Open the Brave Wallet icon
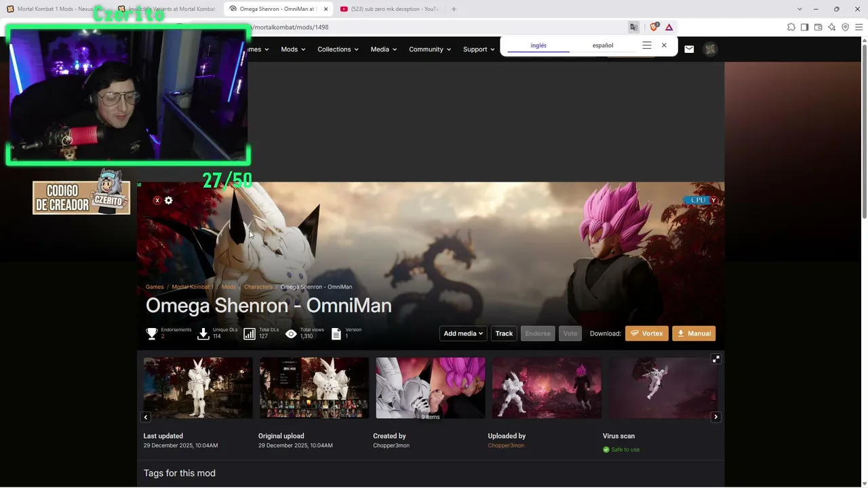 coord(818,27)
